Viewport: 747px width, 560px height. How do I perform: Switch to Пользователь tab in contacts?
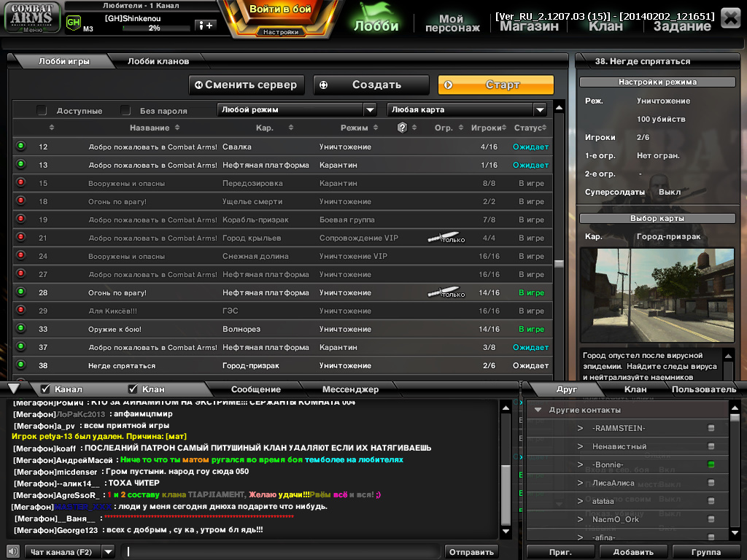[x=704, y=389]
